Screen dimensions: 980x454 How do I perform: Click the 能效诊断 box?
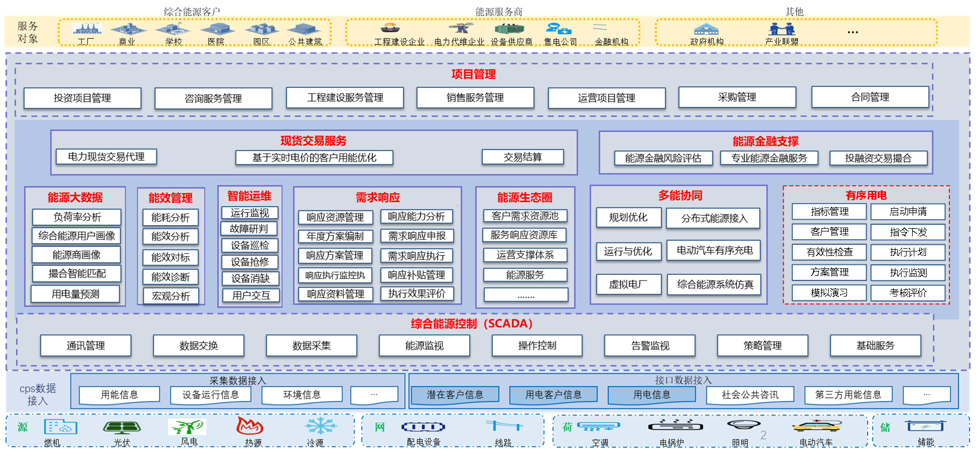(x=171, y=277)
